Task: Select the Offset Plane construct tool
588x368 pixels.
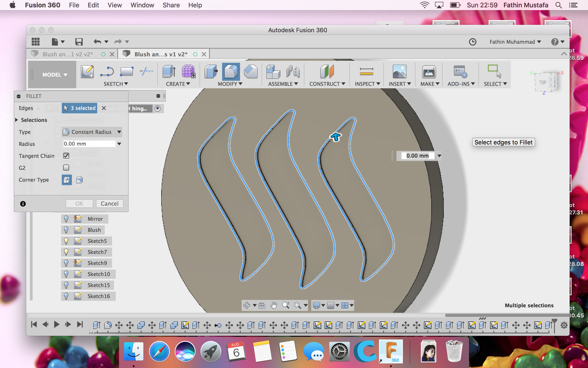Action: pos(327,71)
